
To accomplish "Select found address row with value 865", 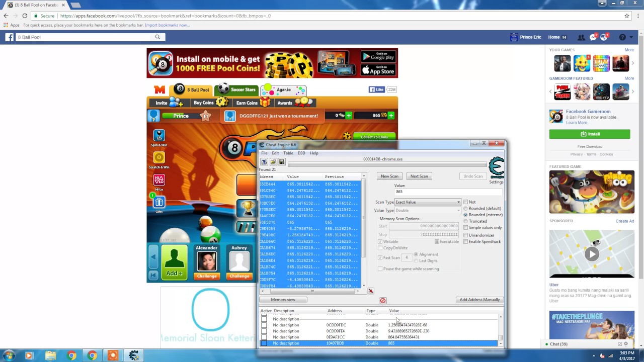I will pyautogui.click(x=310, y=222).
